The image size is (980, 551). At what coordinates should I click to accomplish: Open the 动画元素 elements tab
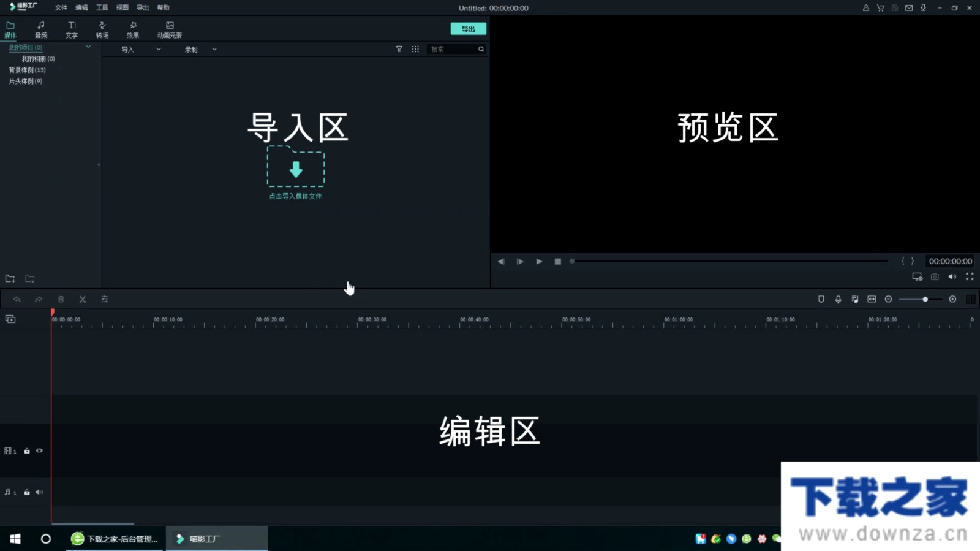[x=170, y=30]
